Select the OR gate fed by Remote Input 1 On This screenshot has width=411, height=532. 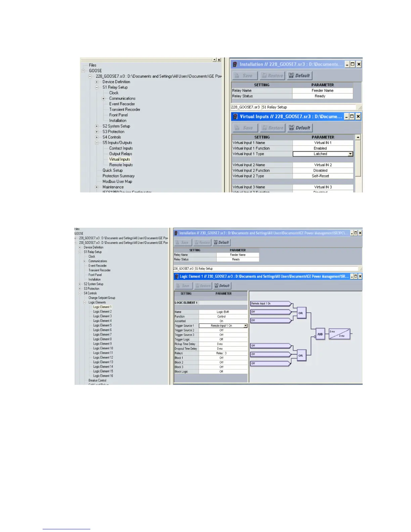point(302,313)
